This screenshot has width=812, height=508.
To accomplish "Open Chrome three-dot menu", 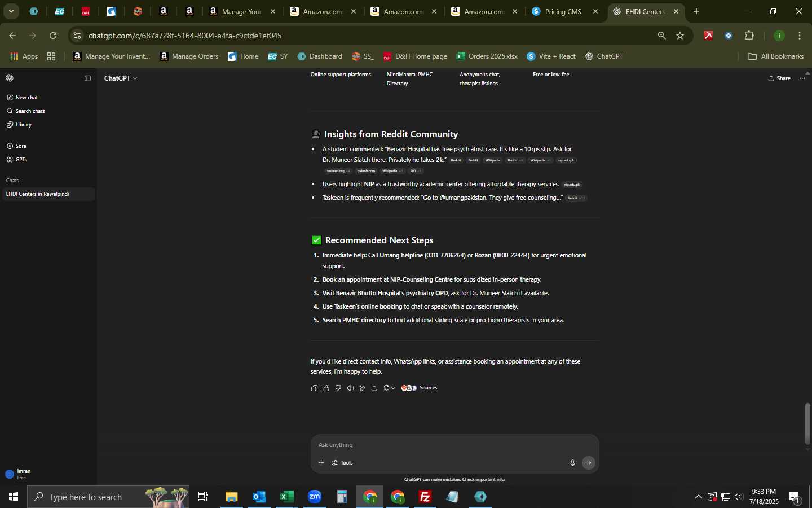I will coord(800,36).
